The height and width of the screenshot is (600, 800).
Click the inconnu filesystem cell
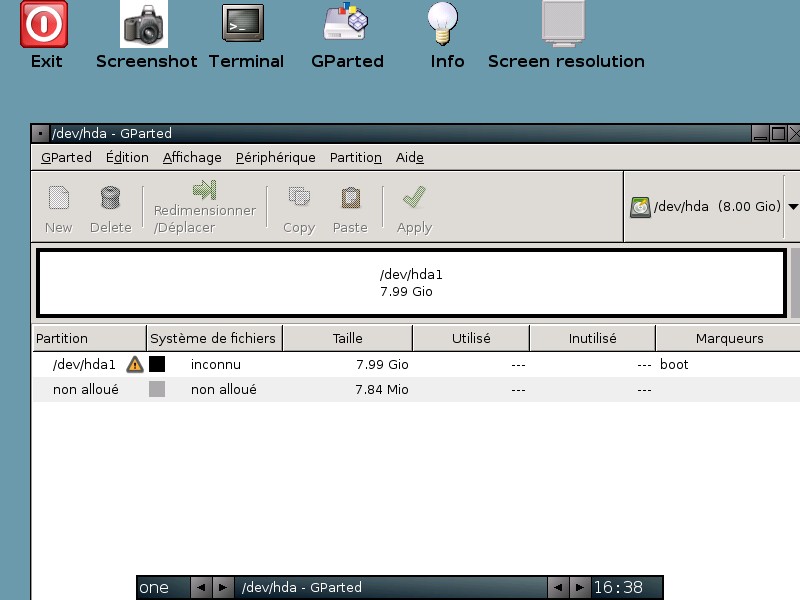point(216,364)
